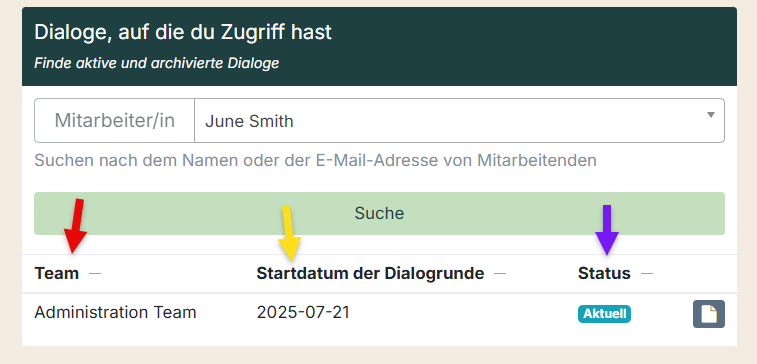Click the Mitarbeiter/in field label
The width and height of the screenshot is (757, 364).
(x=114, y=121)
